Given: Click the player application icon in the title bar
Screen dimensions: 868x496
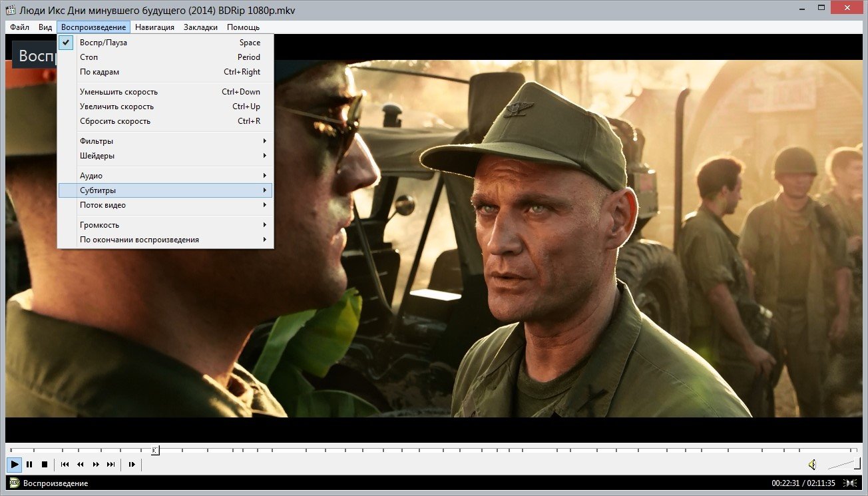Looking at the screenshot, I should pos(10,10).
